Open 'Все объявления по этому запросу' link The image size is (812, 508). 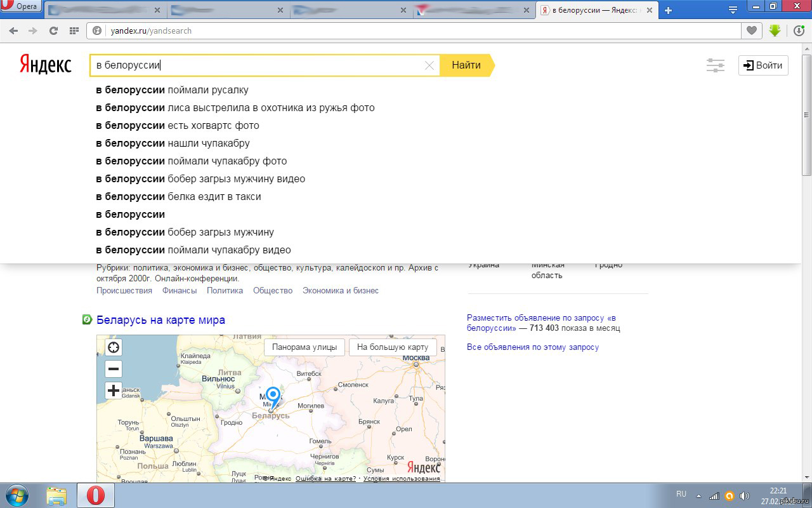click(533, 347)
